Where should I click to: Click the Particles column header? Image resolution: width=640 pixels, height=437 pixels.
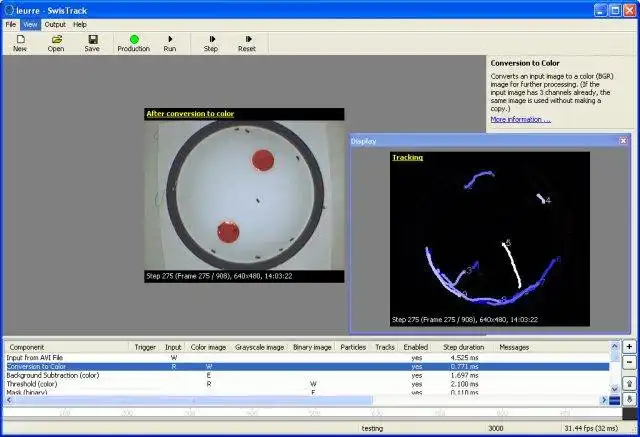(x=353, y=347)
